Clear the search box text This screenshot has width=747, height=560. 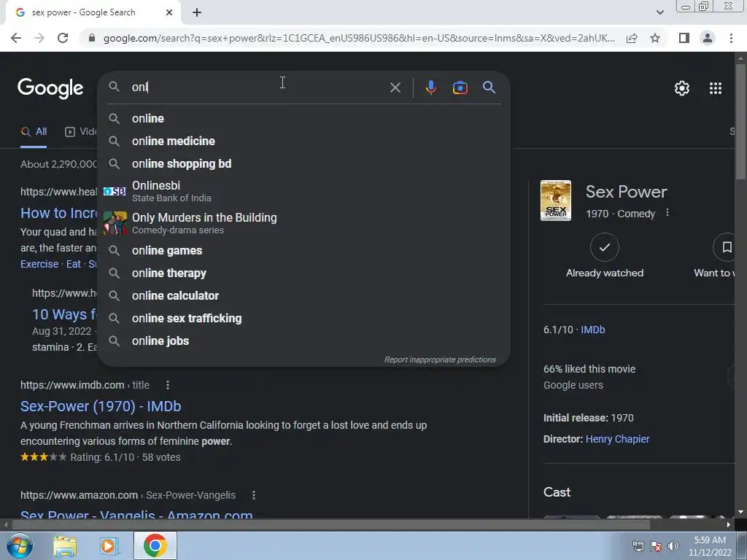[x=395, y=87]
